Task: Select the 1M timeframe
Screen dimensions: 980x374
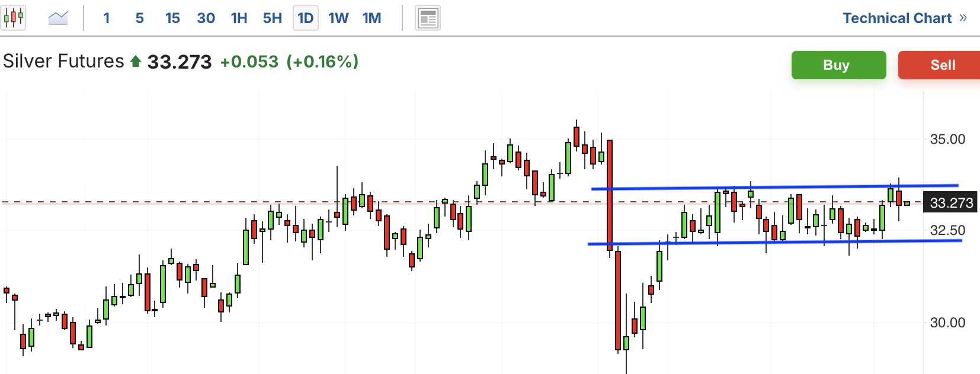Action: click(x=372, y=18)
